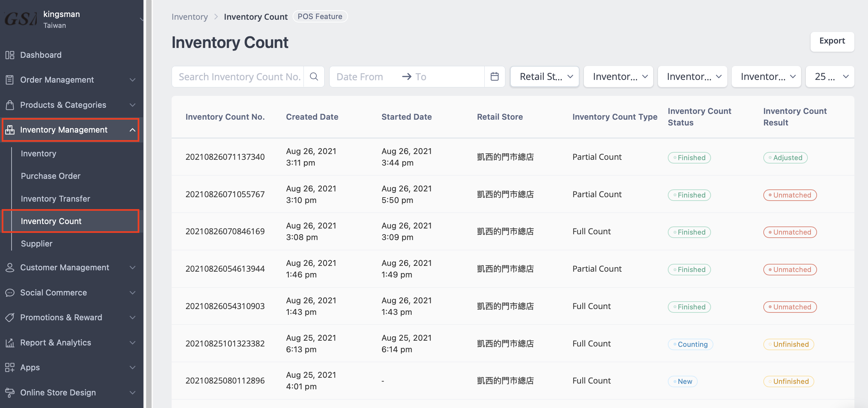The height and width of the screenshot is (408, 868).
Task: Click the Report & Analytics chart icon
Action: coord(10,343)
